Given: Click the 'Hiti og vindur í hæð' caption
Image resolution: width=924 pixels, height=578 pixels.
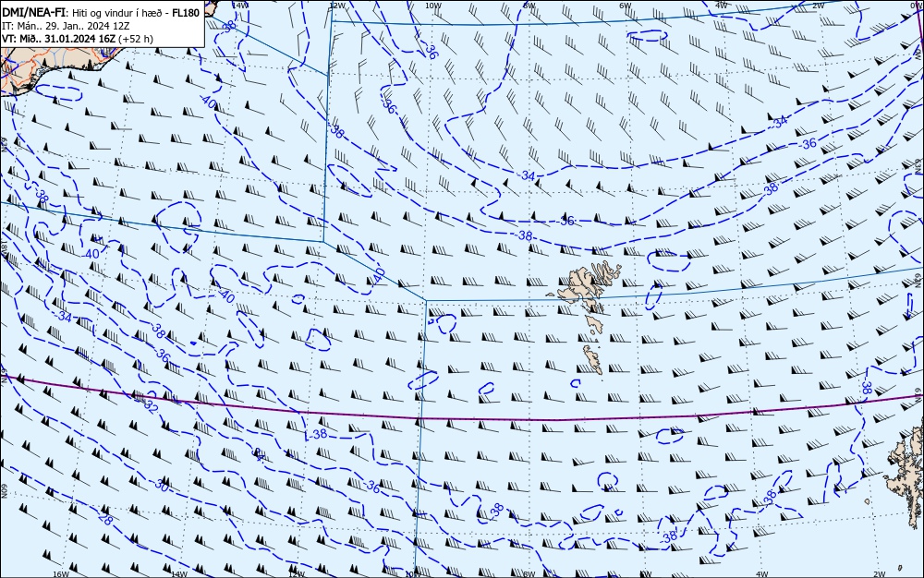Looking at the screenshot, I should point(117,13).
